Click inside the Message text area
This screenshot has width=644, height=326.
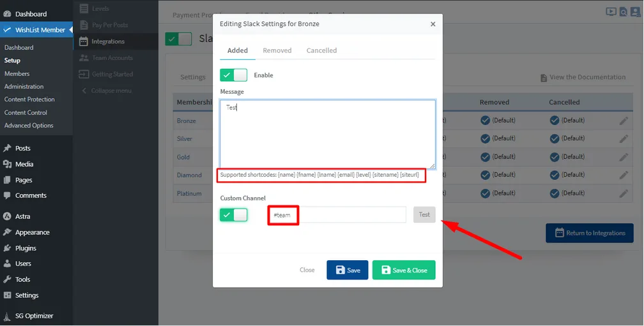pyautogui.click(x=328, y=134)
